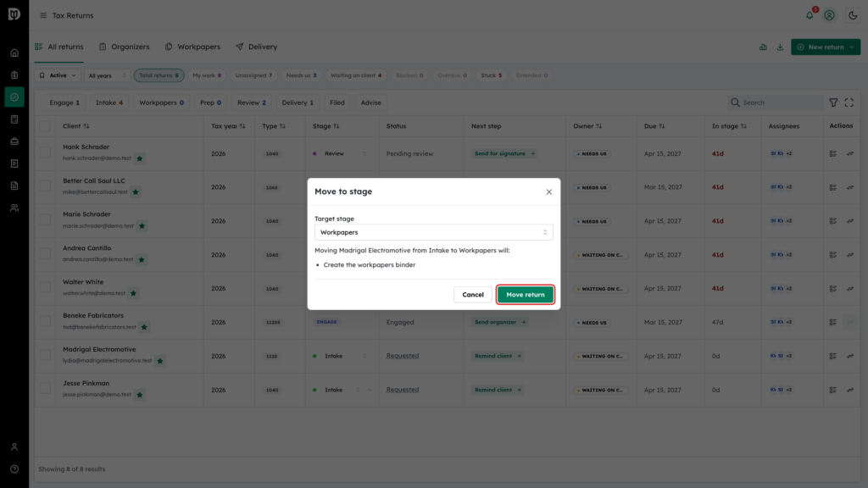Filter by the Unassigned 7 chip
The height and width of the screenshot is (488, 868).
(x=253, y=75)
